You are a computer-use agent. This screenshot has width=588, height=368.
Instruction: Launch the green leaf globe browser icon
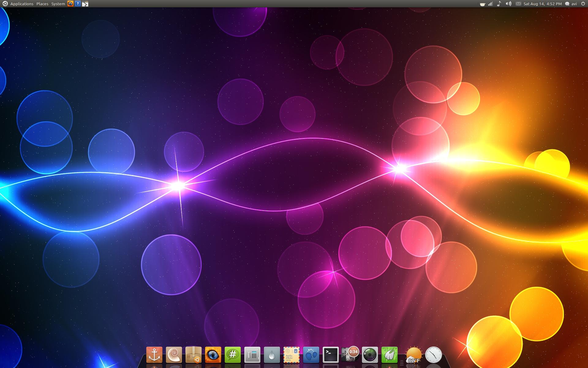389,355
